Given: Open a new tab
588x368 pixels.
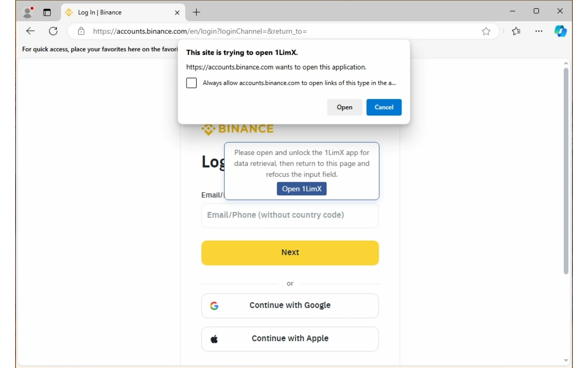Looking at the screenshot, I should 197,12.
